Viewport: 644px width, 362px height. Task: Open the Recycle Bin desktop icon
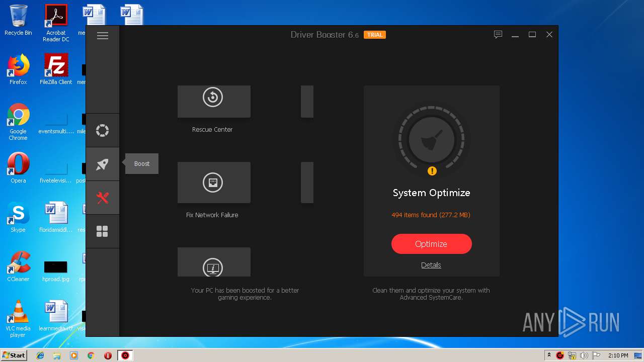pyautogui.click(x=18, y=20)
